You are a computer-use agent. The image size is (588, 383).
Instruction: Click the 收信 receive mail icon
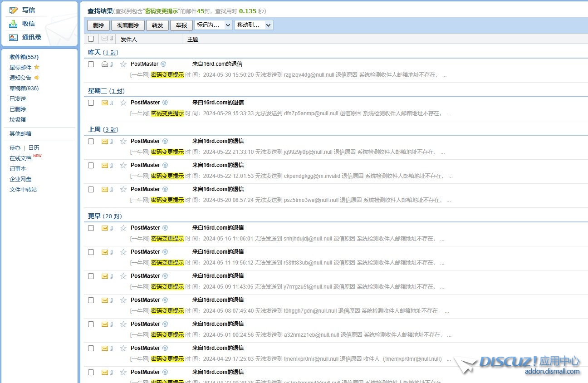(x=14, y=24)
